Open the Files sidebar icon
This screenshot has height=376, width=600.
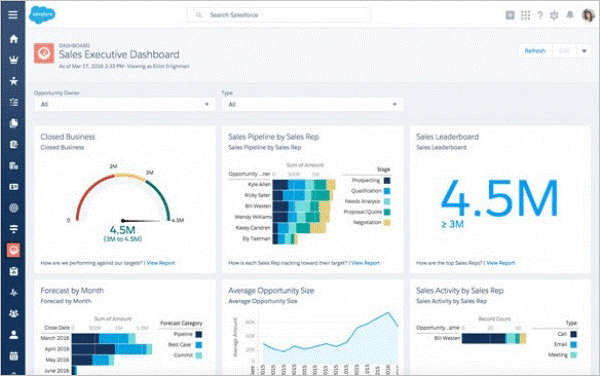[13, 123]
